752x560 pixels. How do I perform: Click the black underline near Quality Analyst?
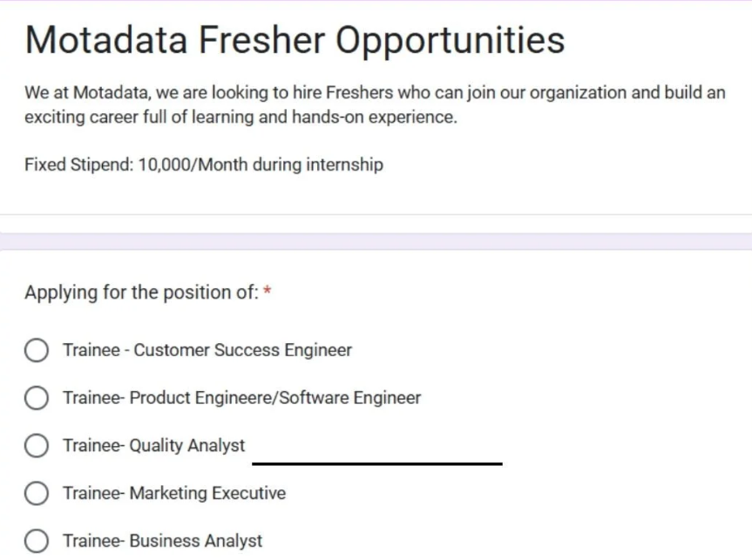tap(376, 464)
